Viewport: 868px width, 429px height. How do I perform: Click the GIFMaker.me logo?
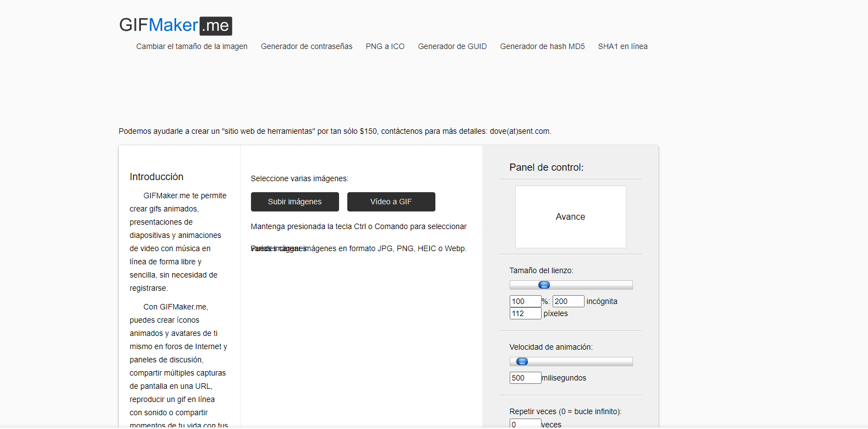pos(176,25)
